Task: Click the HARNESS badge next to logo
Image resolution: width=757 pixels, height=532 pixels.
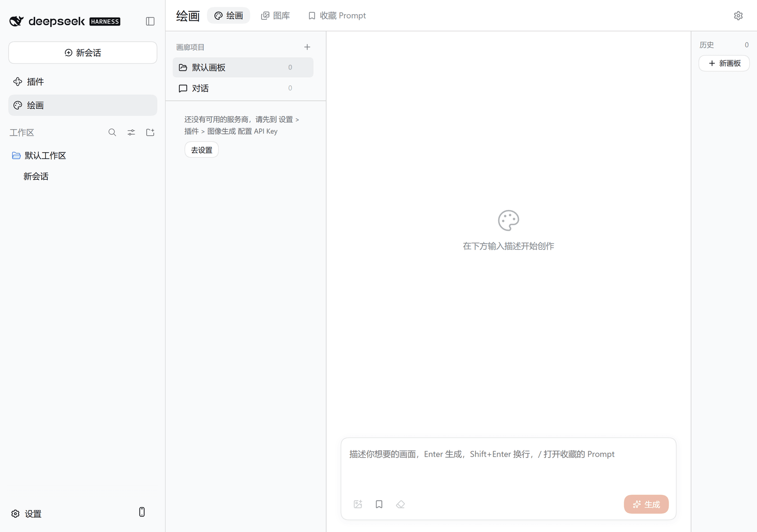Action: coord(105,22)
